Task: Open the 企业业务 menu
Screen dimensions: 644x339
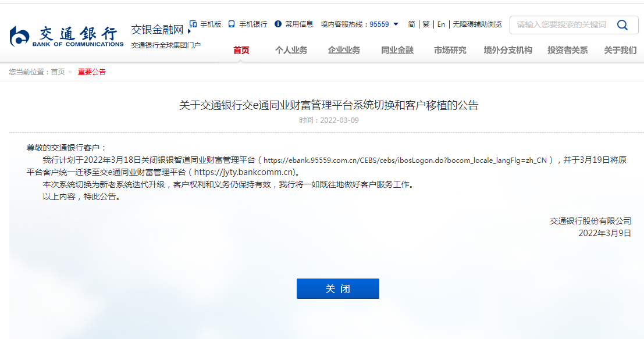Action: tap(344, 50)
